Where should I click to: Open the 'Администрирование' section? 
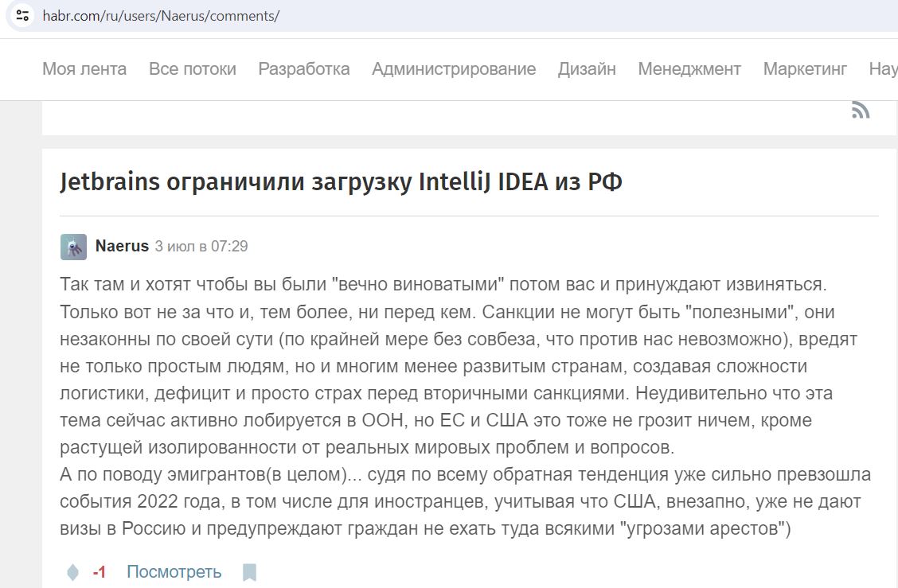coord(454,68)
